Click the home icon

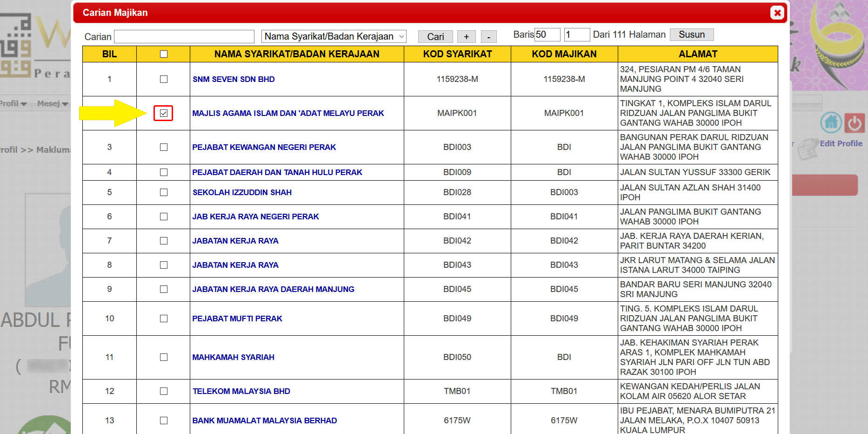pyautogui.click(x=831, y=123)
